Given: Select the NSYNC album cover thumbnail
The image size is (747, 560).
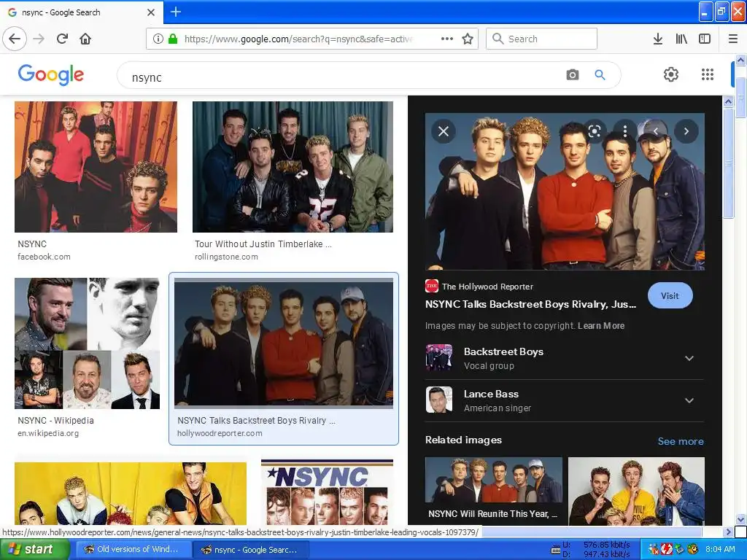Looking at the screenshot, I should (327, 492).
